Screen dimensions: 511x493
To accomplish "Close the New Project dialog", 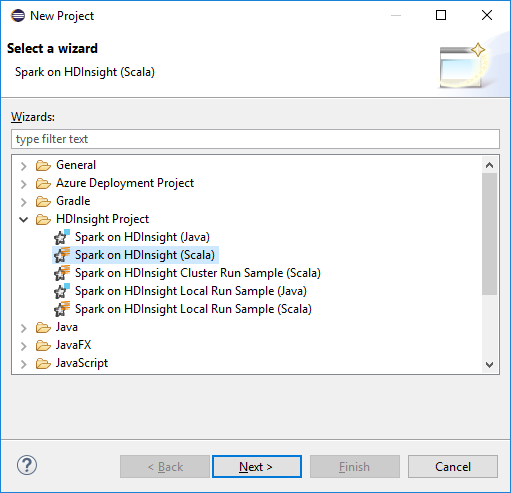I will [x=487, y=15].
